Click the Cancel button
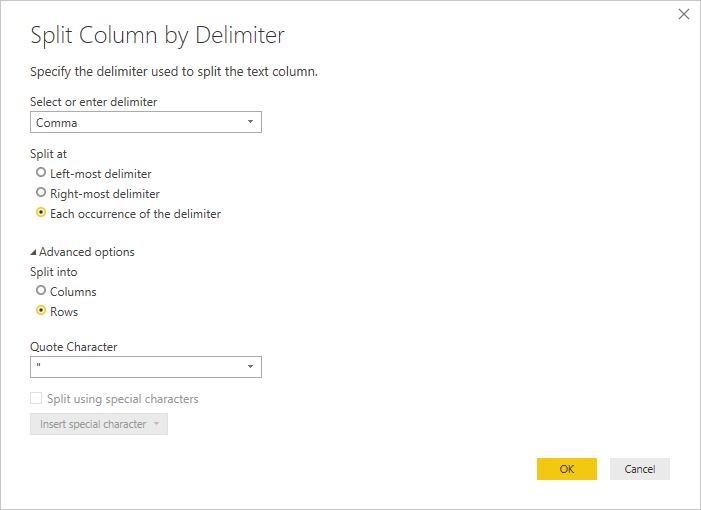Viewport: 701px width, 510px height. pyautogui.click(x=640, y=469)
